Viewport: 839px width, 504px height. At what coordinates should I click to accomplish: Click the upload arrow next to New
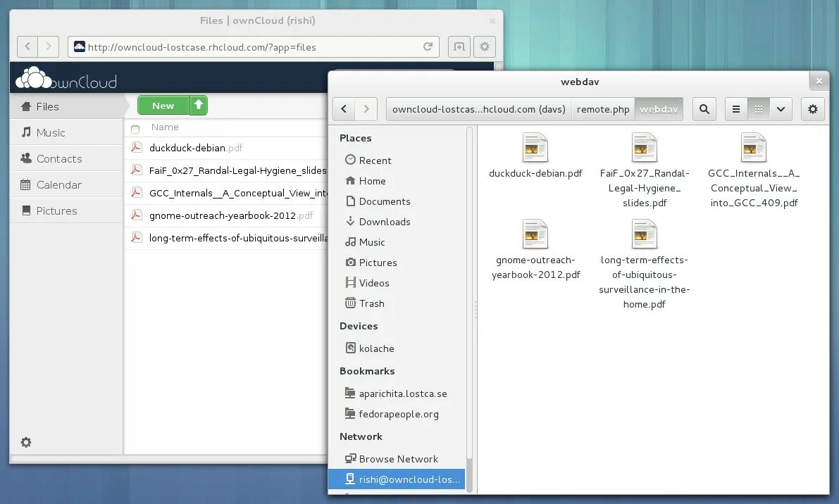click(x=199, y=106)
